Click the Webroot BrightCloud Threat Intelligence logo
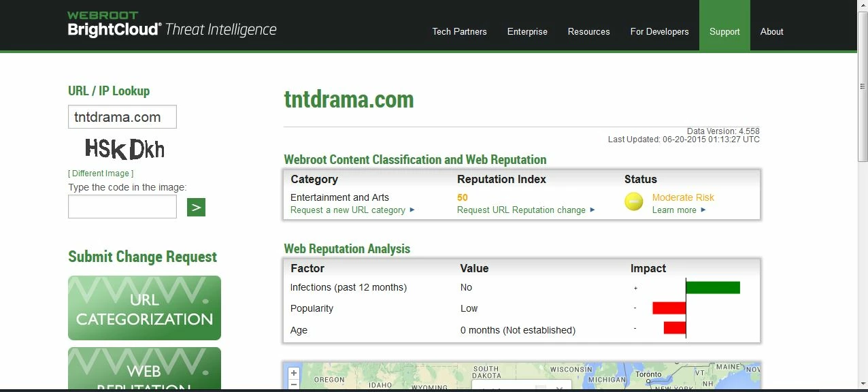The width and height of the screenshot is (868, 392). coord(172,24)
